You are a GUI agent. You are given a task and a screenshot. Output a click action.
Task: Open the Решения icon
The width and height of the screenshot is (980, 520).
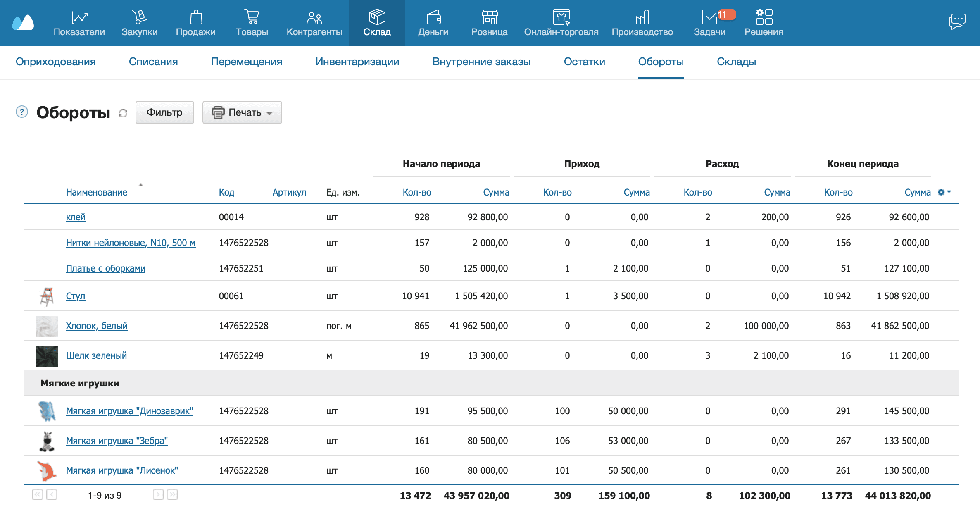[764, 17]
